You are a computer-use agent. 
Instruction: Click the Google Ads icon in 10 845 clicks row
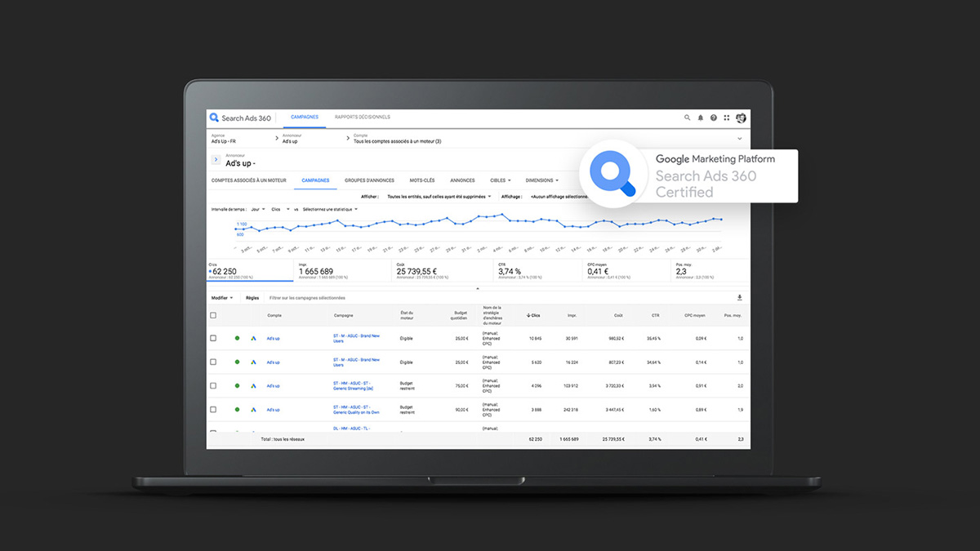[254, 338]
